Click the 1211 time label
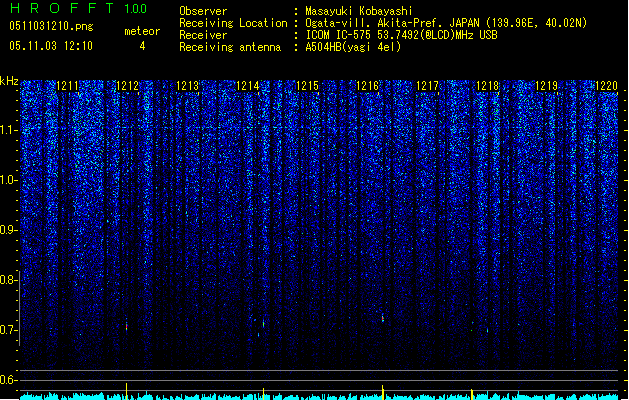This screenshot has width=629, height=400. (67, 86)
